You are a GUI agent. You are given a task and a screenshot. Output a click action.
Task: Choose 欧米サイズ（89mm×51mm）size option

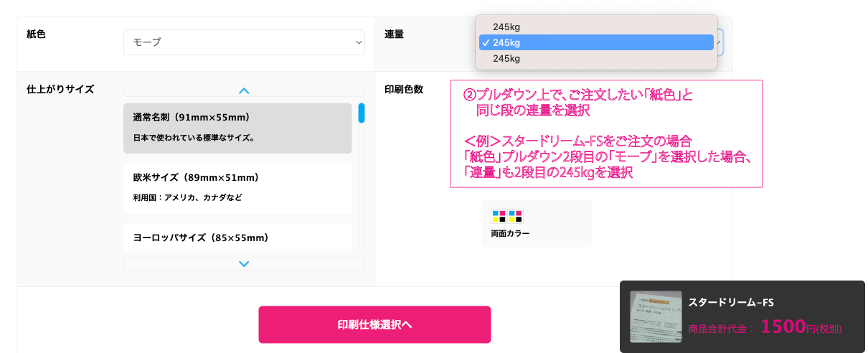coord(237,188)
